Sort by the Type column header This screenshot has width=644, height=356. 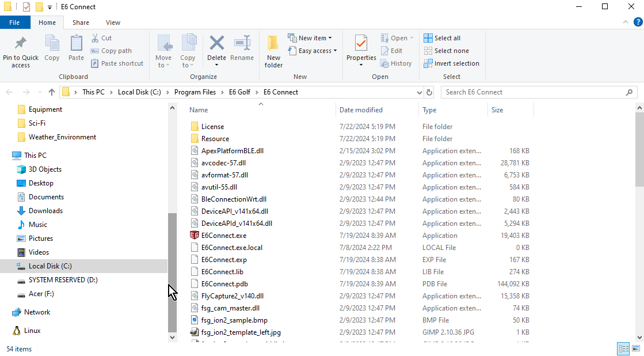[453, 110]
